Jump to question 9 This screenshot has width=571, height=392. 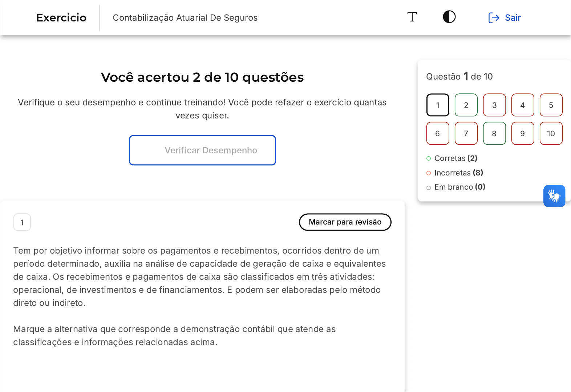pos(523,133)
